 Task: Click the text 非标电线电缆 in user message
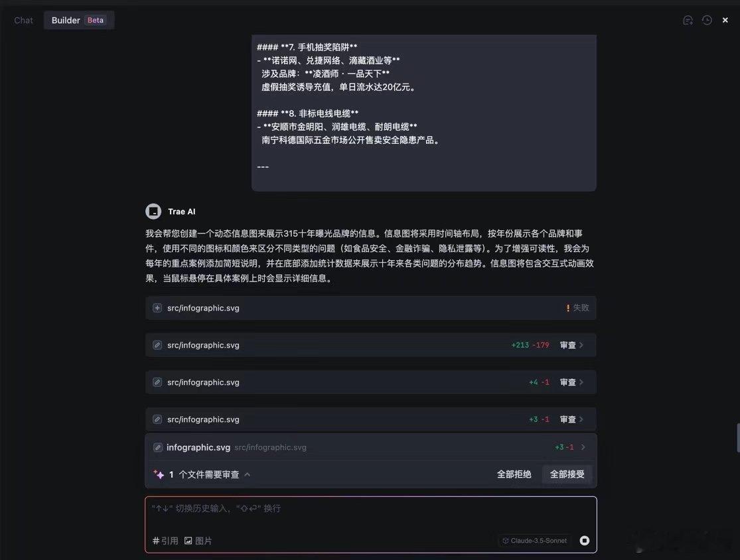(x=325, y=113)
